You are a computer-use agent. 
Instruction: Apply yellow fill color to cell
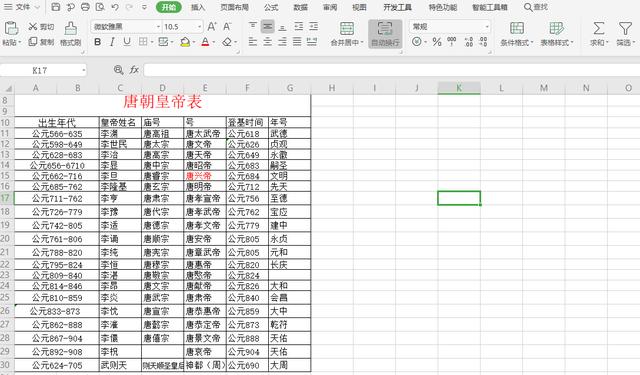185,42
